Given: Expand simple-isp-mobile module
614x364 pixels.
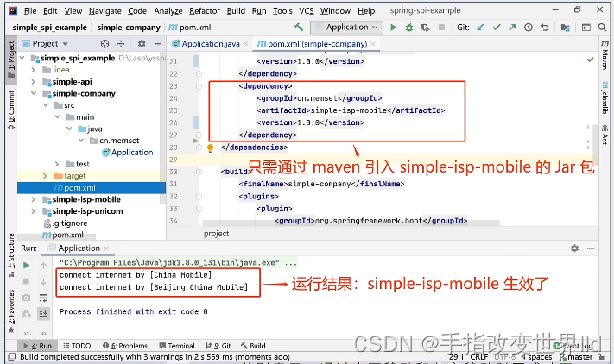Looking at the screenshot, I should click(34, 199).
